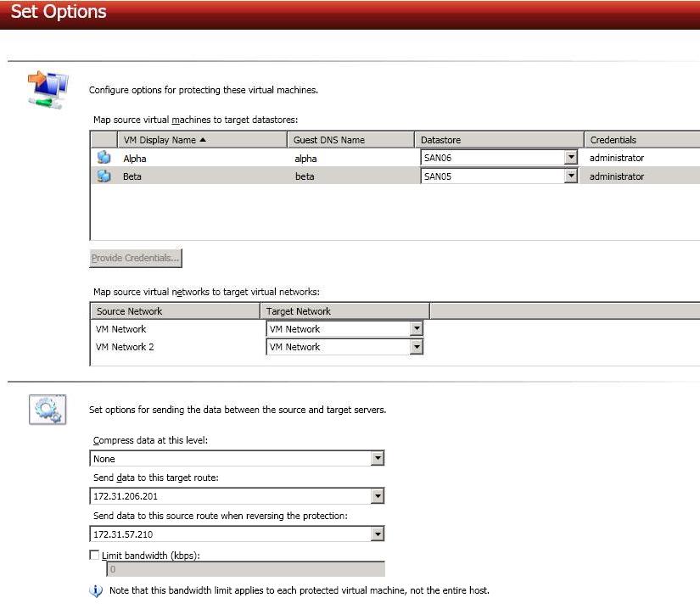The image size is (700, 609).
Task: Open the compression level dropdown
Action: (378, 459)
